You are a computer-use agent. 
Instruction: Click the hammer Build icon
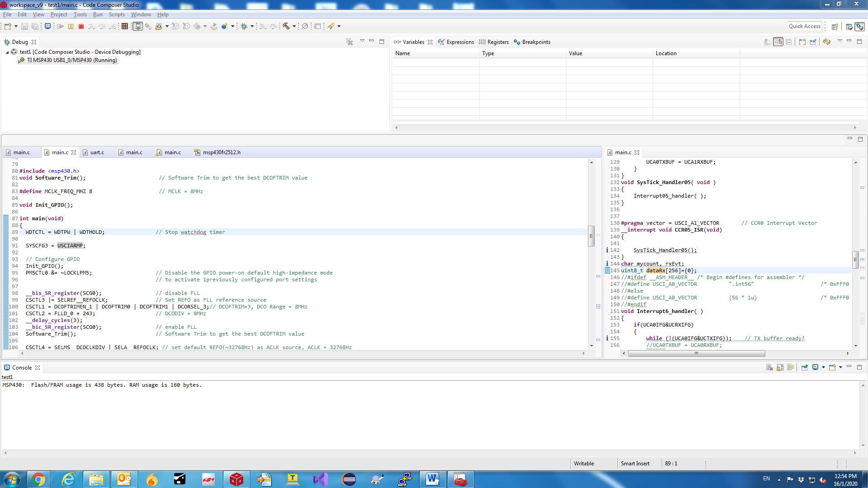(286, 26)
